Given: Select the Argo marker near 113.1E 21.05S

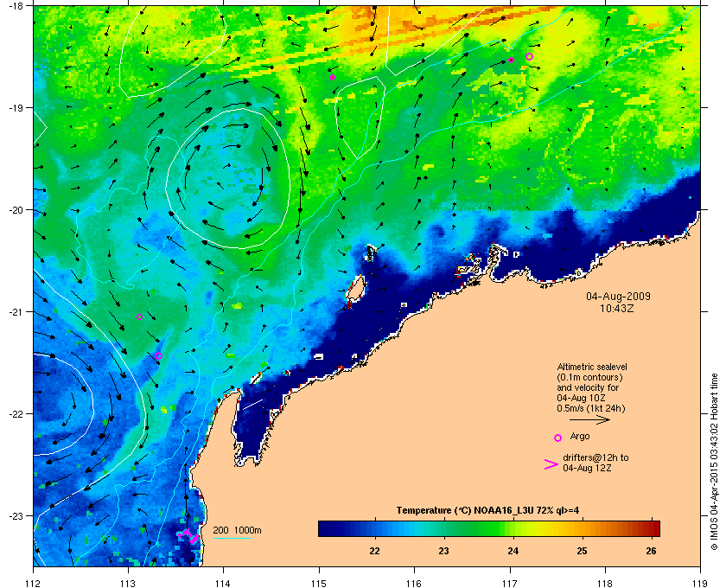Looking at the screenshot, I should click(x=139, y=317).
